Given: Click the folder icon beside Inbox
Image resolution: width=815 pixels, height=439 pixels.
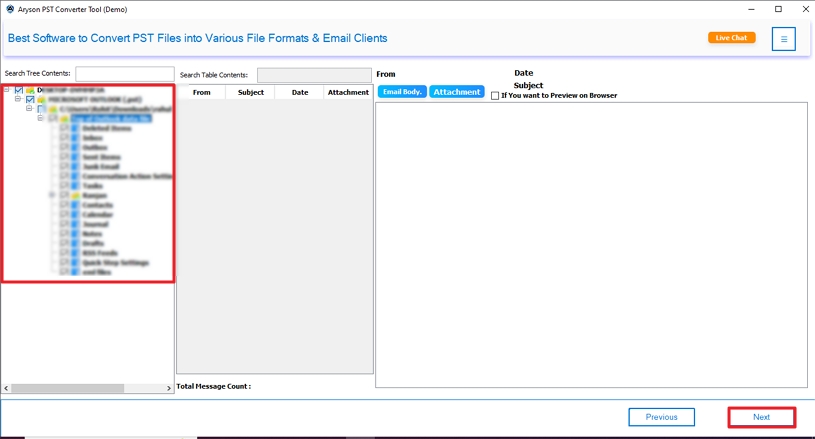Looking at the screenshot, I should click(x=75, y=138).
